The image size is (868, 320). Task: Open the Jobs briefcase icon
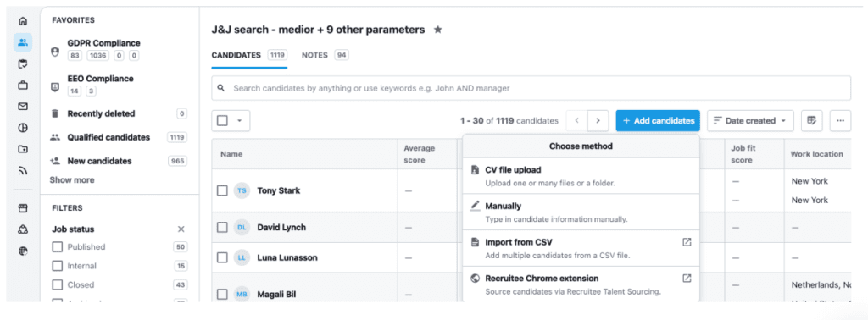click(x=23, y=86)
